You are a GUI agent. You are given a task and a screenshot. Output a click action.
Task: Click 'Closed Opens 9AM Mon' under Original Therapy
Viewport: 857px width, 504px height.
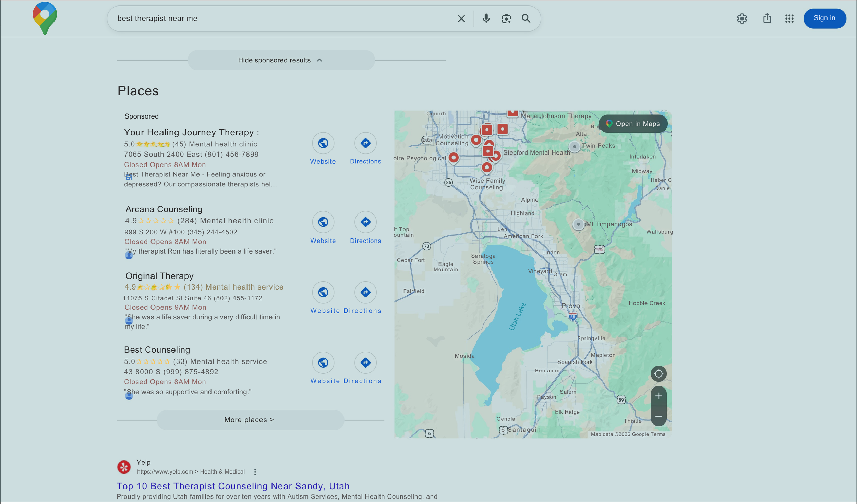165,307
